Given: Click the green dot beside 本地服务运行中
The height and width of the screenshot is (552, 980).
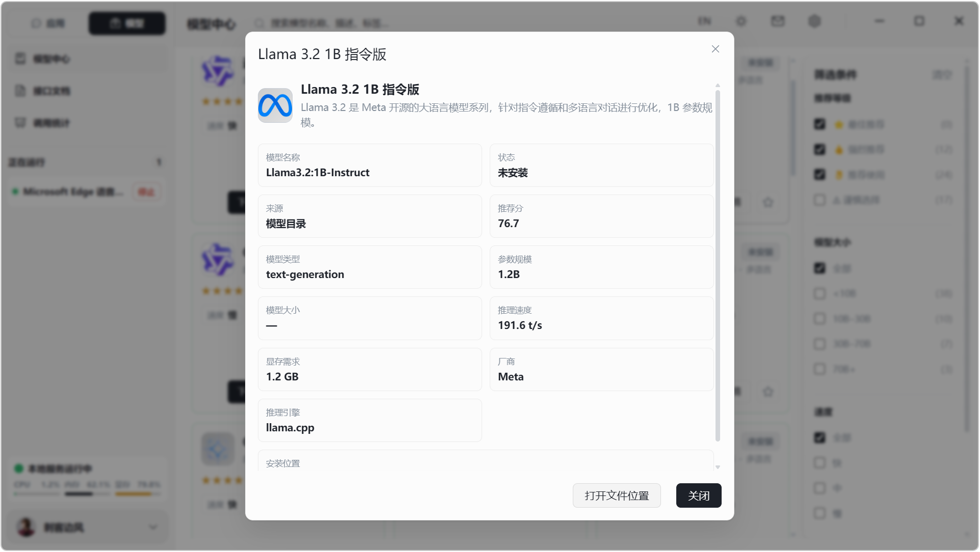Looking at the screenshot, I should coord(19,468).
